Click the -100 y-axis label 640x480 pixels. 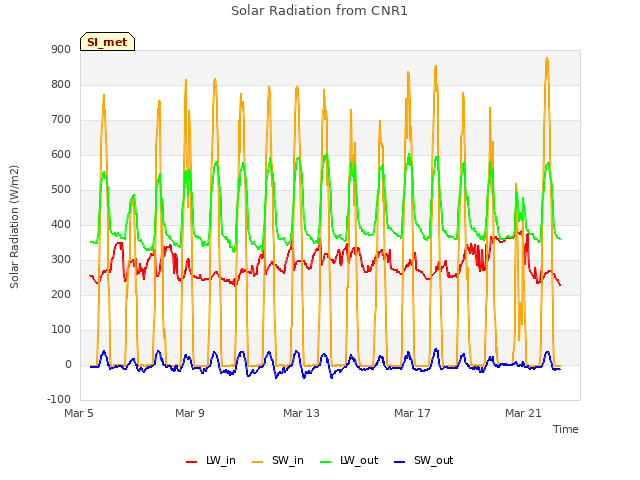coord(59,399)
